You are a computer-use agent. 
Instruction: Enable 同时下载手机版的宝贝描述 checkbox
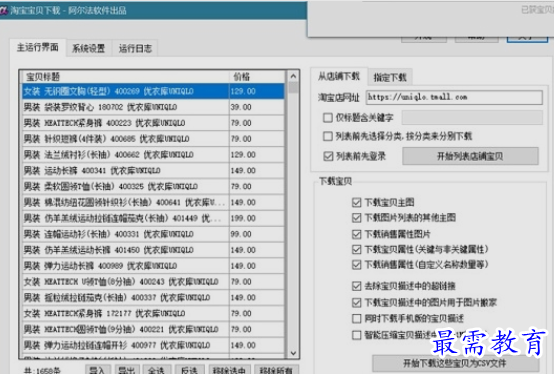[356, 319]
